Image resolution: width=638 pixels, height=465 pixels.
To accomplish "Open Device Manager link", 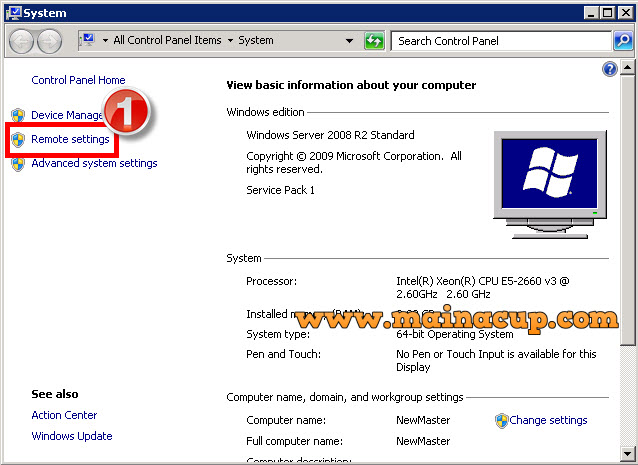I will (x=67, y=115).
